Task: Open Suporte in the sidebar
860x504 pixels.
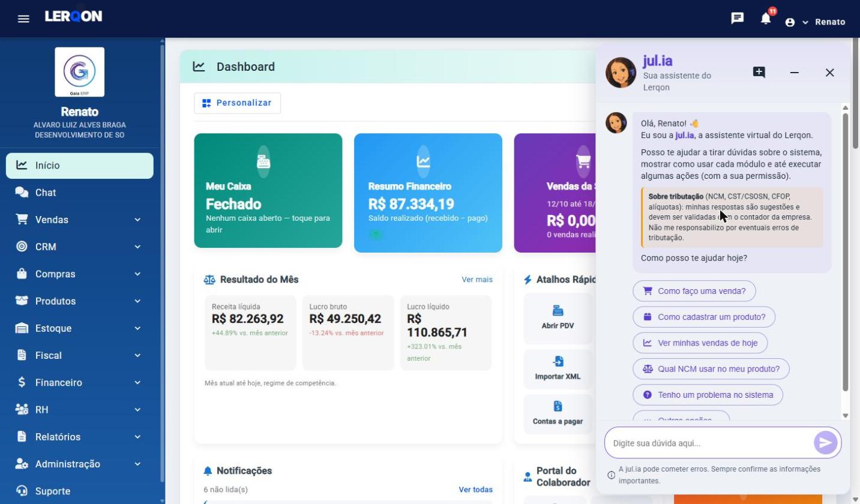Action: pyautogui.click(x=80, y=491)
